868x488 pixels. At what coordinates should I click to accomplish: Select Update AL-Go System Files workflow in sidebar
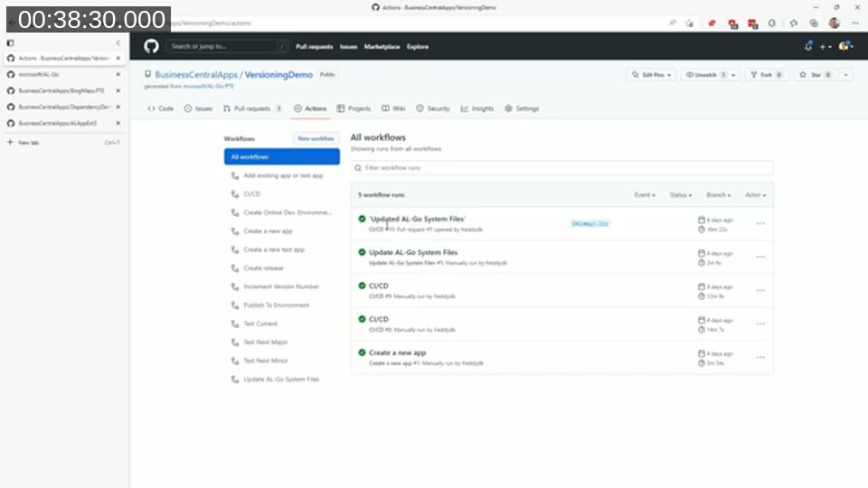282,380
